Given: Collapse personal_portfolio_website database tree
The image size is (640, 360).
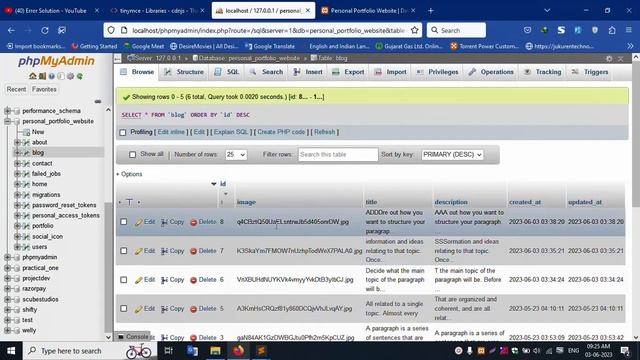Looking at the screenshot, I should [x=7, y=121].
